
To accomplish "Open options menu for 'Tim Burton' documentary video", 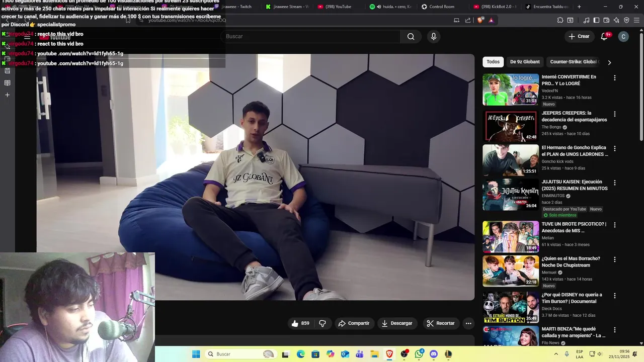I will click(x=614, y=296).
